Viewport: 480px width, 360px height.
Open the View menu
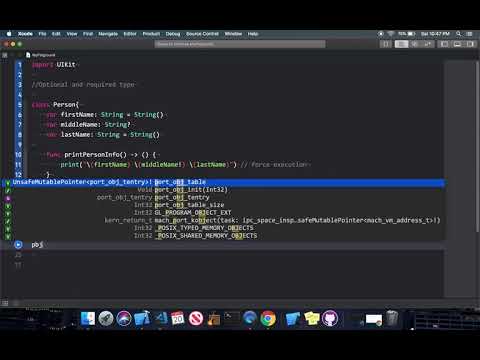click(72, 34)
